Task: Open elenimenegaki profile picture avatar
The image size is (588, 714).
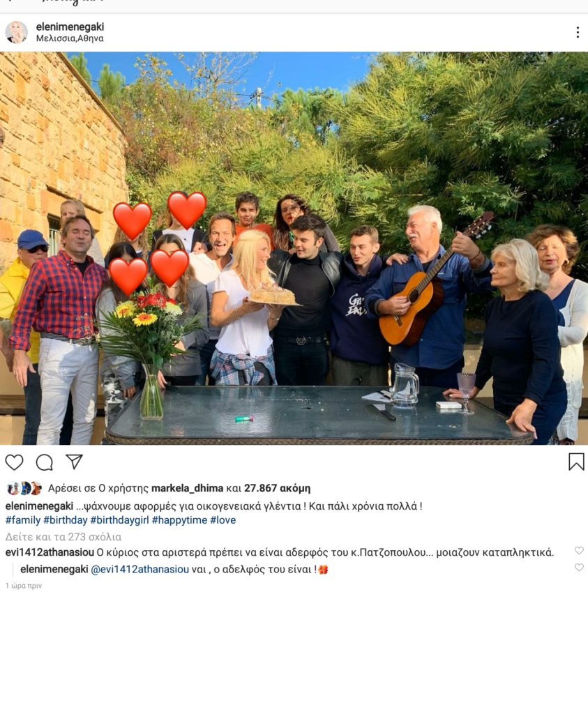Action: (17, 32)
